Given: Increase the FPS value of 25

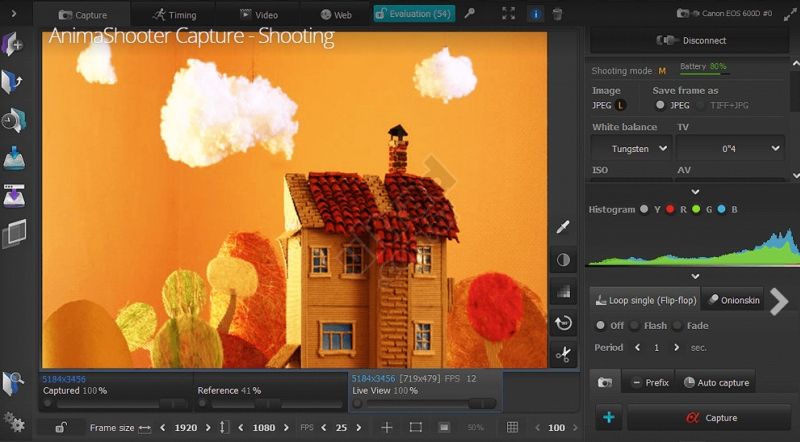Looking at the screenshot, I should tap(359, 428).
